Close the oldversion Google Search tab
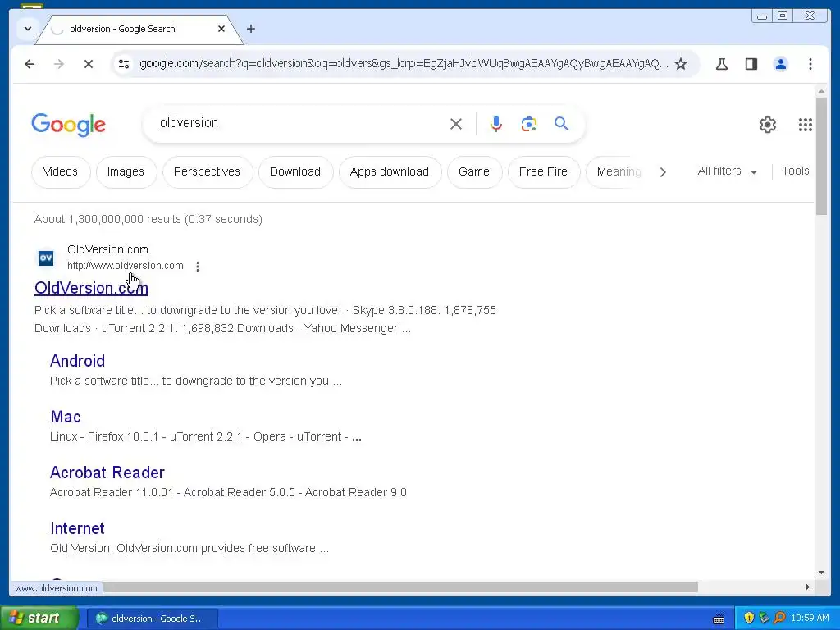This screenshot has width=840, height=630. pos(221,29)
